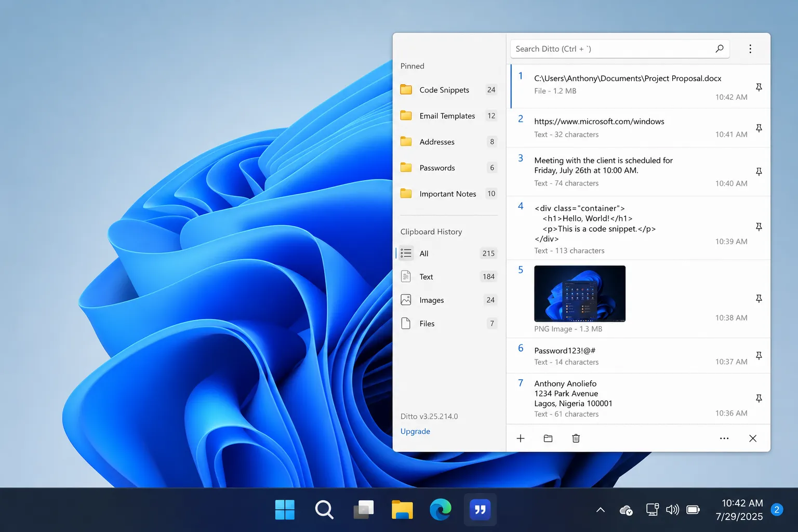Open the folder icon in bottom toolbar
Screen dimensions: 798x532
coord(548,438)
